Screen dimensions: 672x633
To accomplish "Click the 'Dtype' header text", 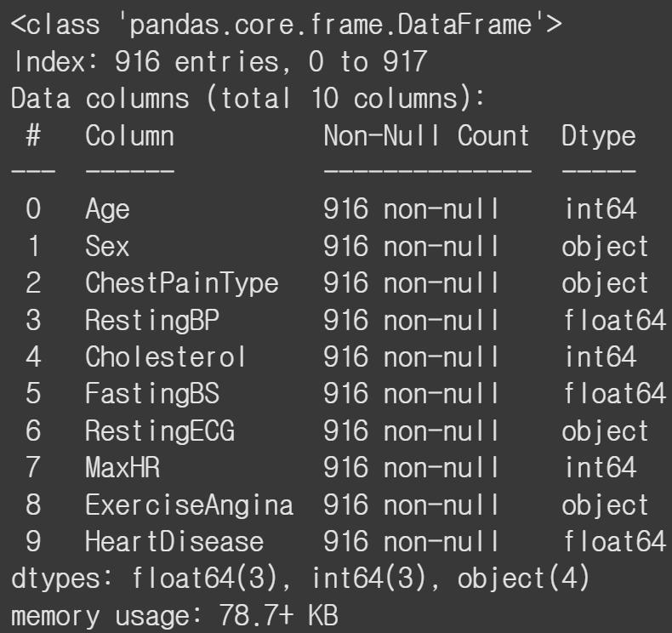I will click(x=599, y=137).
